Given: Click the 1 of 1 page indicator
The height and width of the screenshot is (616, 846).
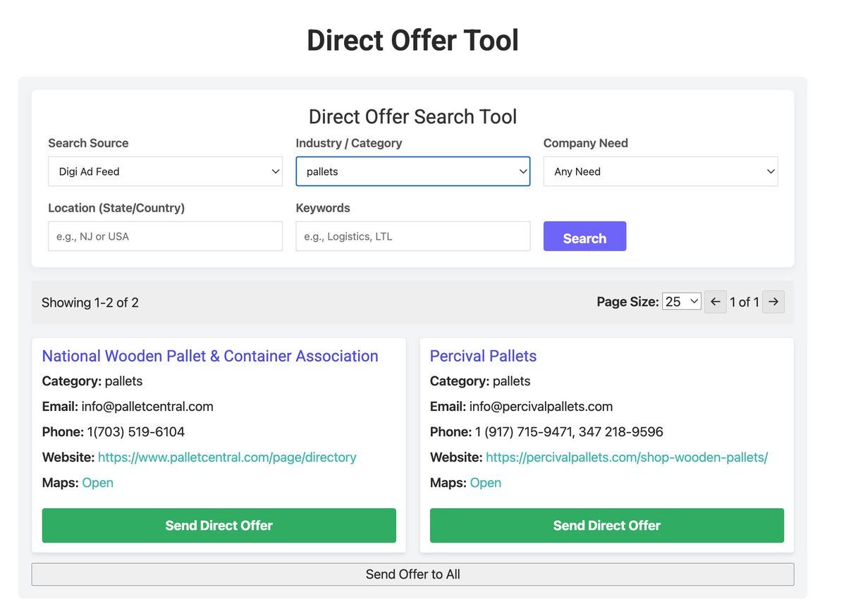Looking at the screenshot, I should pos(744,302).
